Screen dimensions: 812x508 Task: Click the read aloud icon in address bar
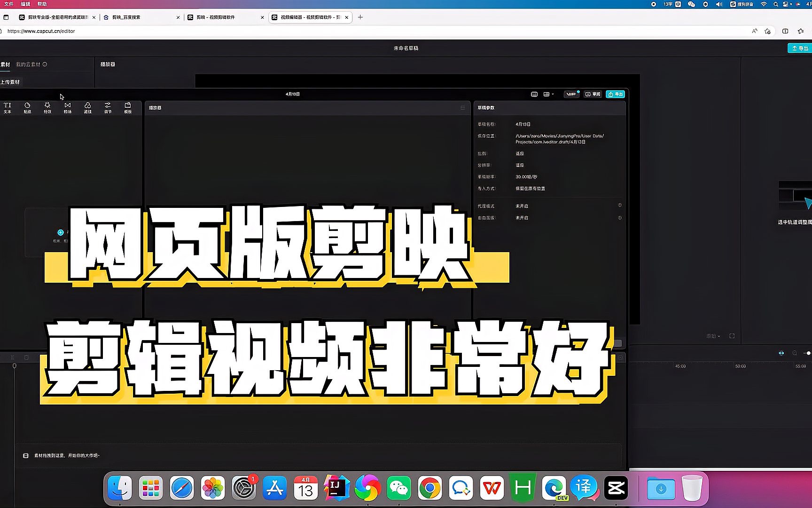click(x=755, y=31)
